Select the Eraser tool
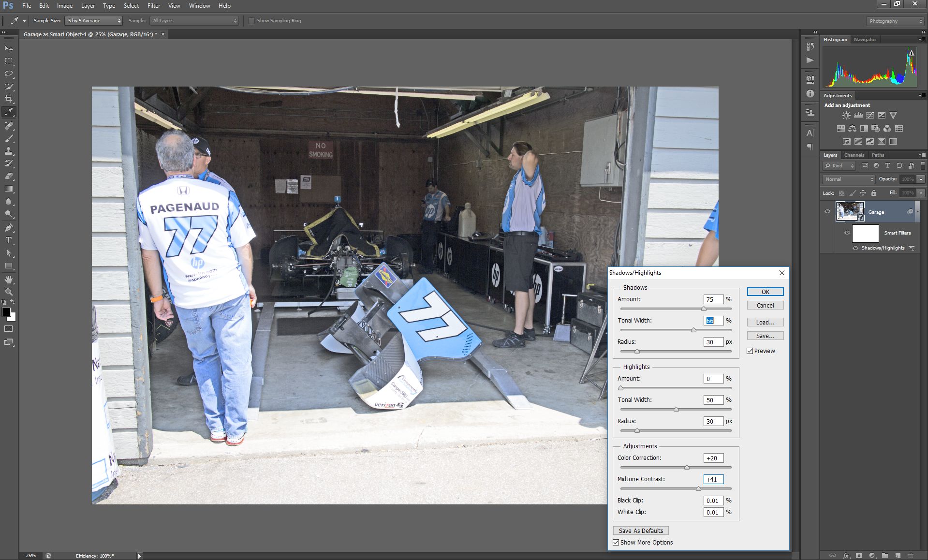The image size is (928, 560). [9, 176]
